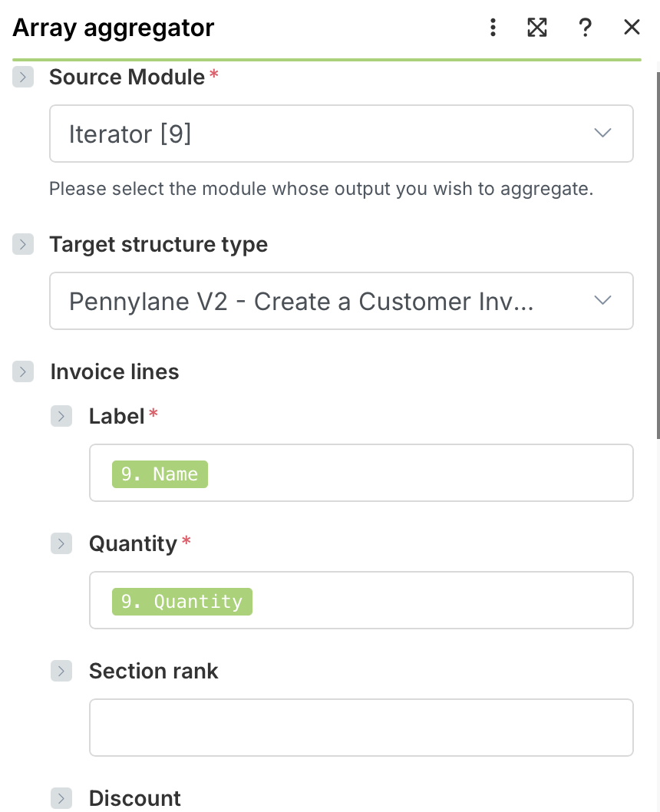Click into the Section rank input
Image resolution: width=660 pixels, height=812 pixels.
click(361, 728)
